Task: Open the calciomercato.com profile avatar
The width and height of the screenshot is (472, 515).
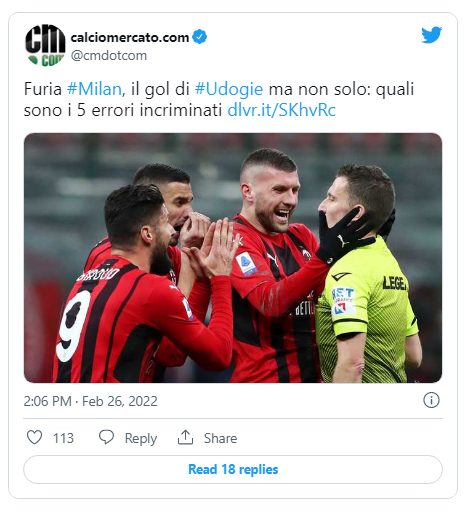Action: [x=45, y=45]
